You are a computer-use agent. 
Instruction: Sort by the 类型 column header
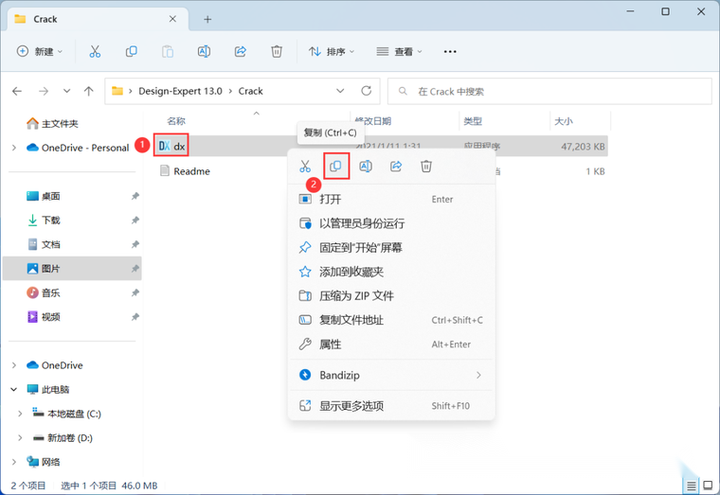[472, 121]
